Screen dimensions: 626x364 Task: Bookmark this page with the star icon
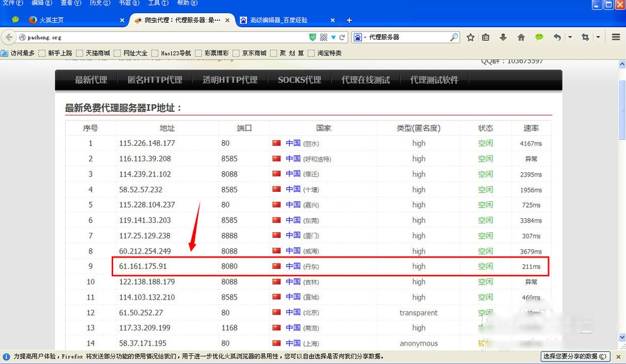[x=470, y=37]
